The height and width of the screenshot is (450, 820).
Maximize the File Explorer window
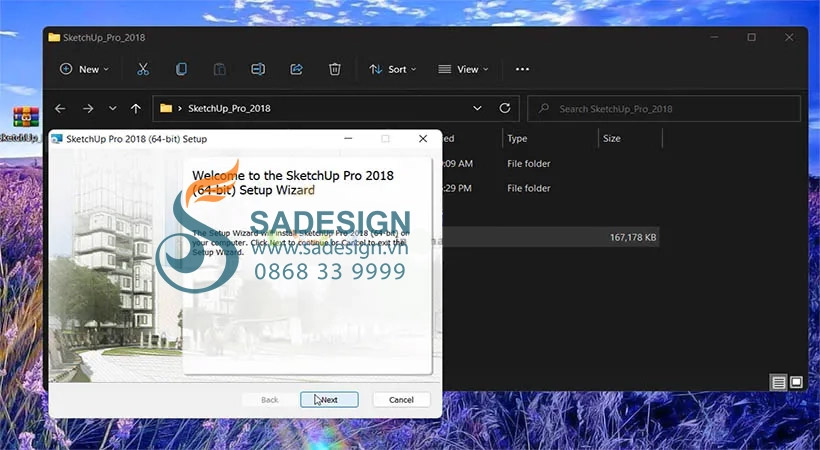[751, 37]
